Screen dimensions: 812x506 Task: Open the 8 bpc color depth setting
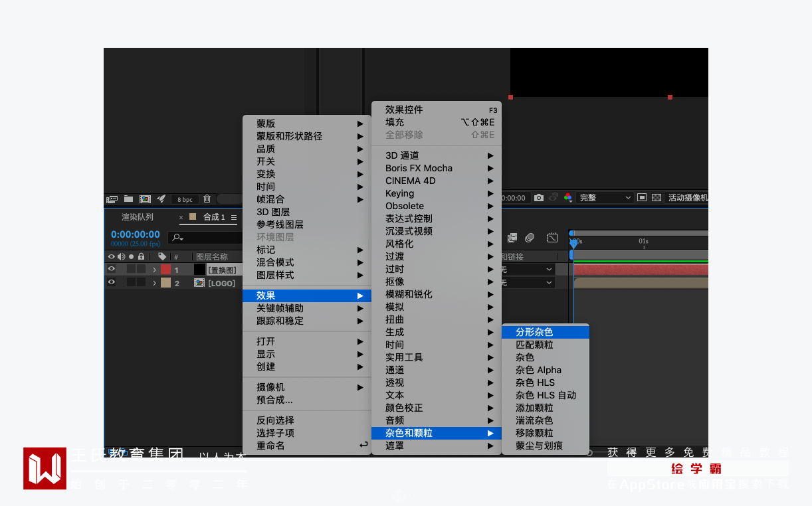[185, 199]
